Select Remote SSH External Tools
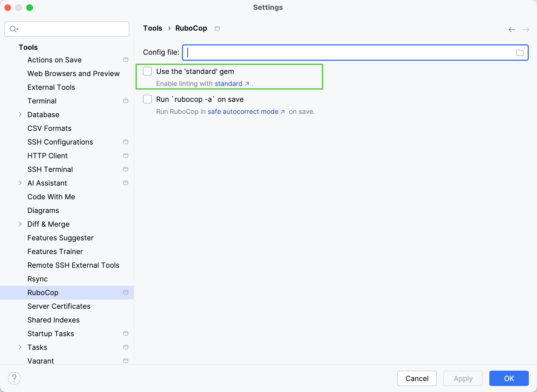This screenshot has height=392, width=537. click(x=73, y=265)
